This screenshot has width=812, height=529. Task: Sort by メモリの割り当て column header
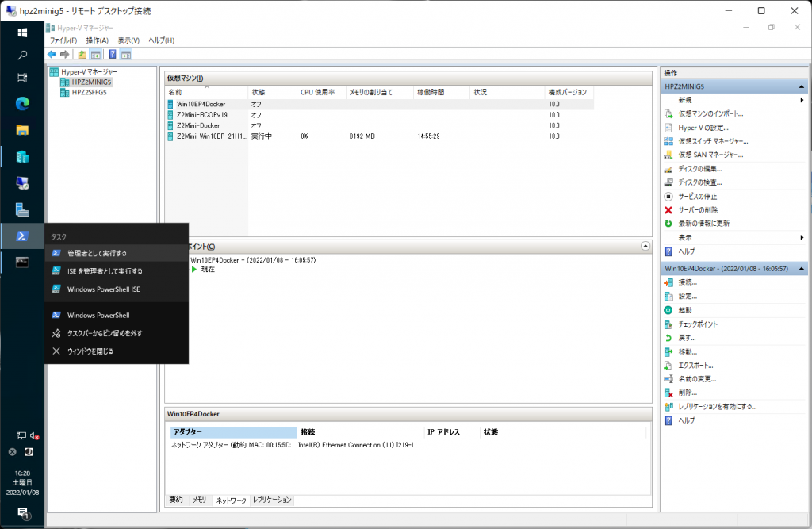(380, 92)
